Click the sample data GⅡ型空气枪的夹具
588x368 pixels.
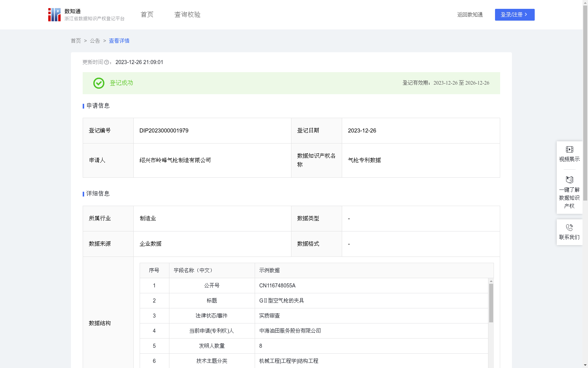click(x=282, y=301)
